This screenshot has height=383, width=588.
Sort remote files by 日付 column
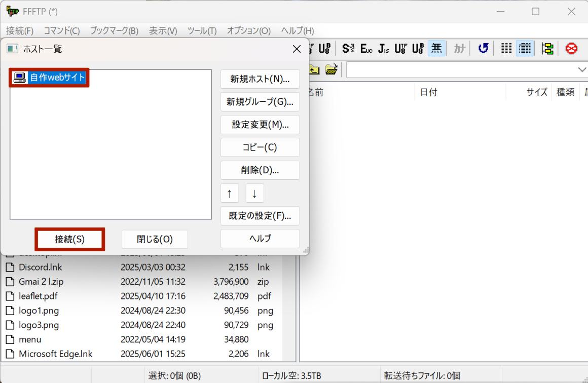[428, 92]
